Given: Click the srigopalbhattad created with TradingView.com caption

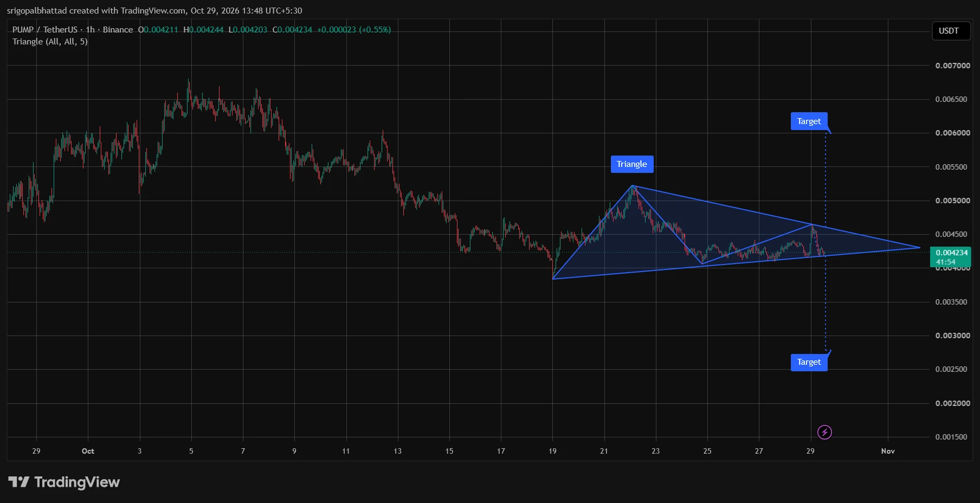Looking at the screenshot, I should pos(154,10).
